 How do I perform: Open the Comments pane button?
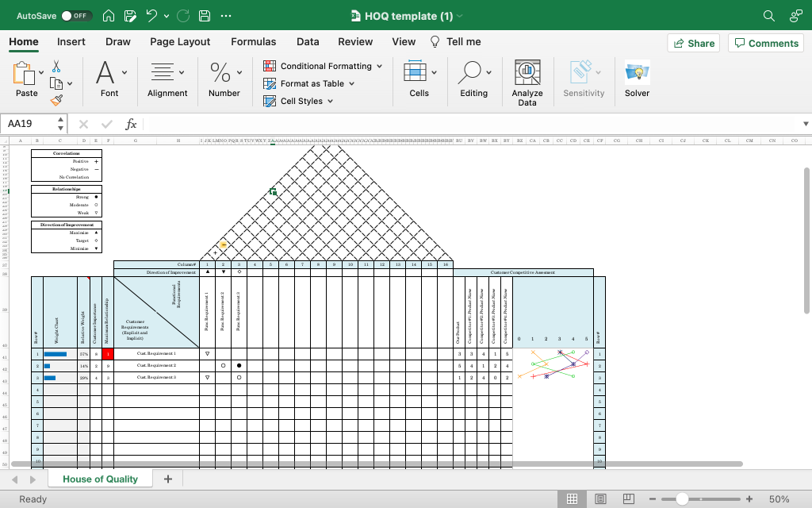766,43
